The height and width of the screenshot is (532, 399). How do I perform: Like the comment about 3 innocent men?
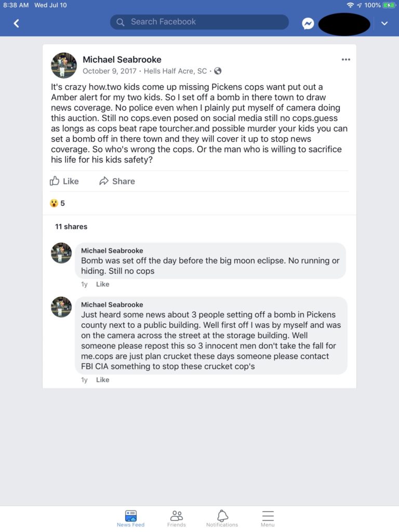point(102,380)
